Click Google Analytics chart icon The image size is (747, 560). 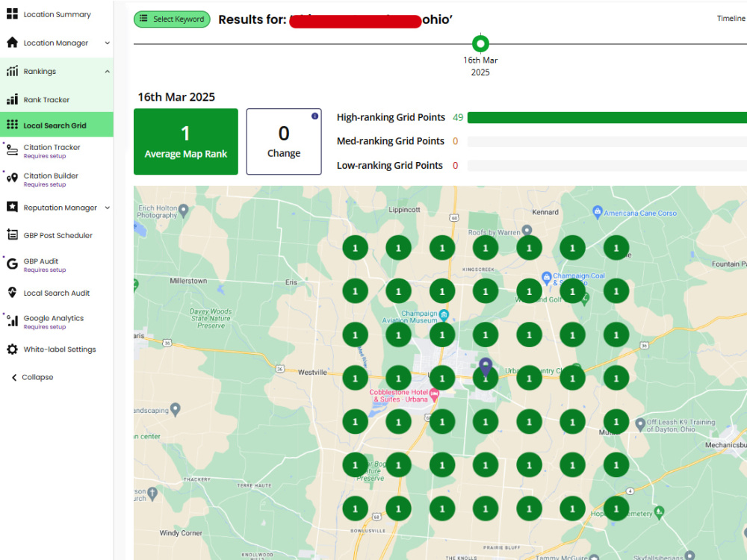pos(12,321)
